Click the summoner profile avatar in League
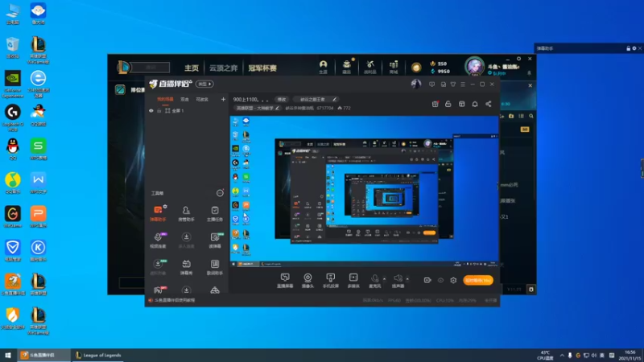 [x=475, y=67]
